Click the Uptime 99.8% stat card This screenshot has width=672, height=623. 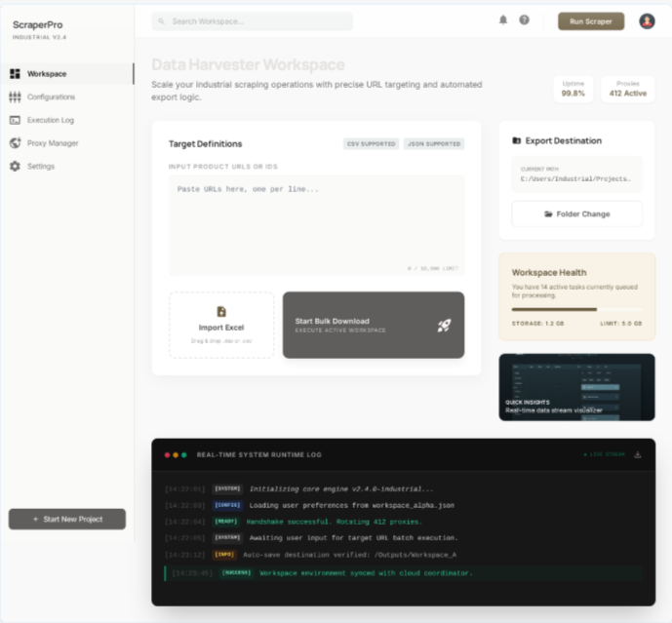pos(573,89)
